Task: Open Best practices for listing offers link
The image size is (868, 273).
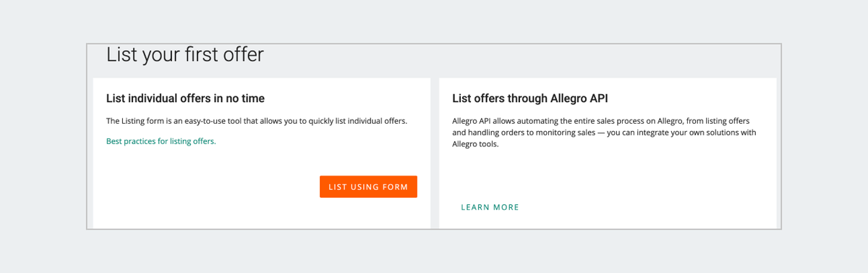Action: 161,141
